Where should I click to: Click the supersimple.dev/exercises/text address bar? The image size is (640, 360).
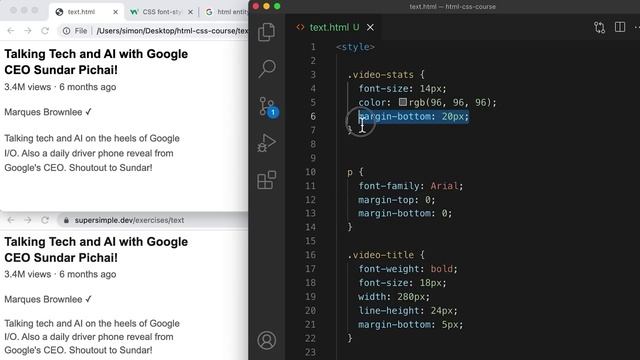[x=129, y=220]
